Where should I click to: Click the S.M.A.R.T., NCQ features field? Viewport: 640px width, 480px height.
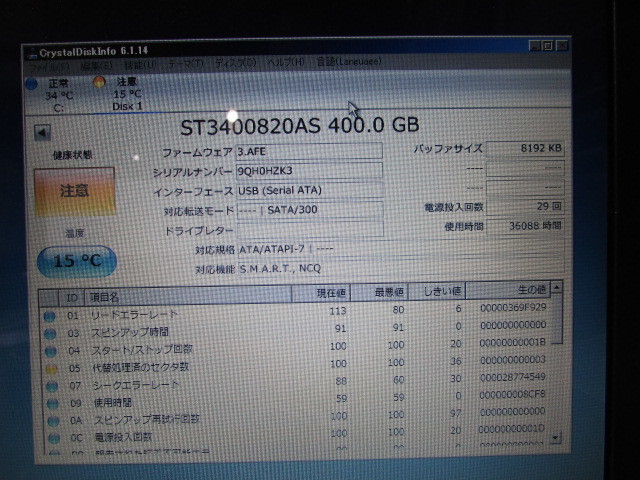401,268
